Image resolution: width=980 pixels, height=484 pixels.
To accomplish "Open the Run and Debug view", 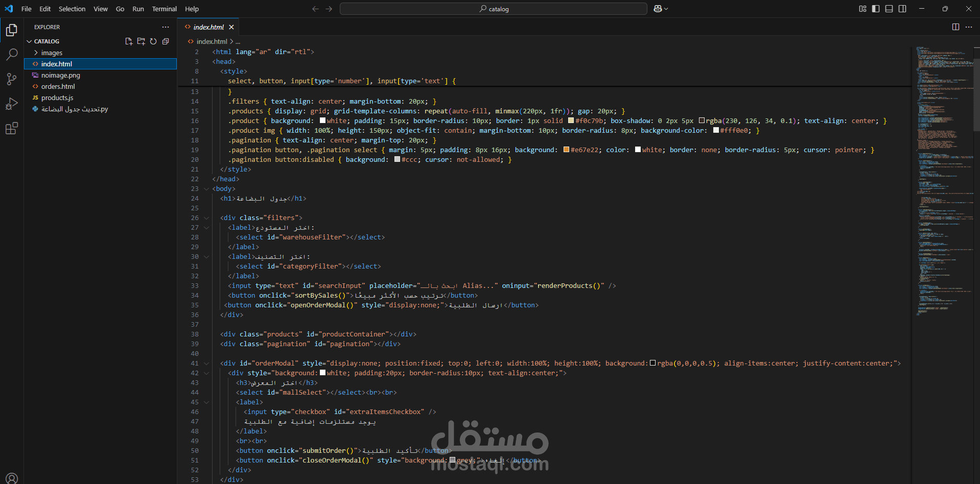I will pos(12,104).
